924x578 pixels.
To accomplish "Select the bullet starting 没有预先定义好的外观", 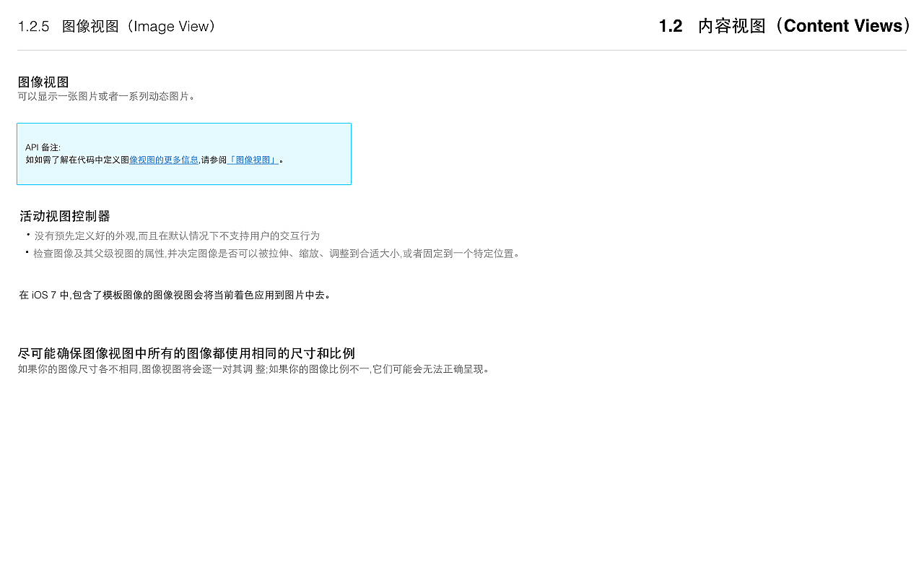I will pyautogui.click(x=177, y=236).
